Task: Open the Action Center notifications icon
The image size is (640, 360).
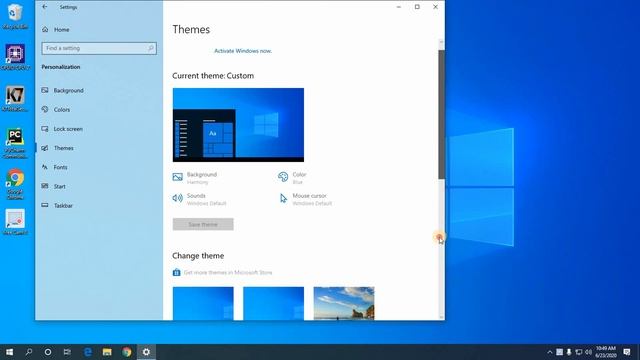Action: point(627,352)
